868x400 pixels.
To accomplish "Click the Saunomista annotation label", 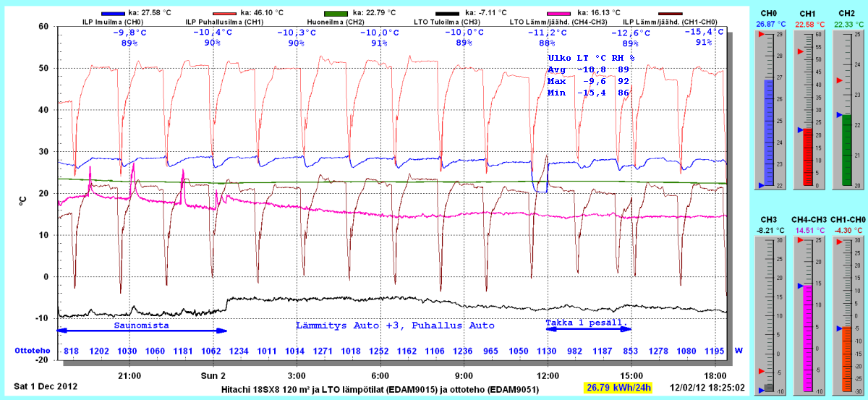I will 141,325.
